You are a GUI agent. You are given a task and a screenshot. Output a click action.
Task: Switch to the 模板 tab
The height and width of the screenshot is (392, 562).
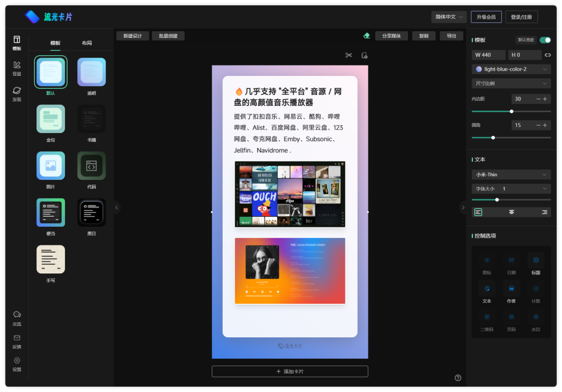pos(55,43)
